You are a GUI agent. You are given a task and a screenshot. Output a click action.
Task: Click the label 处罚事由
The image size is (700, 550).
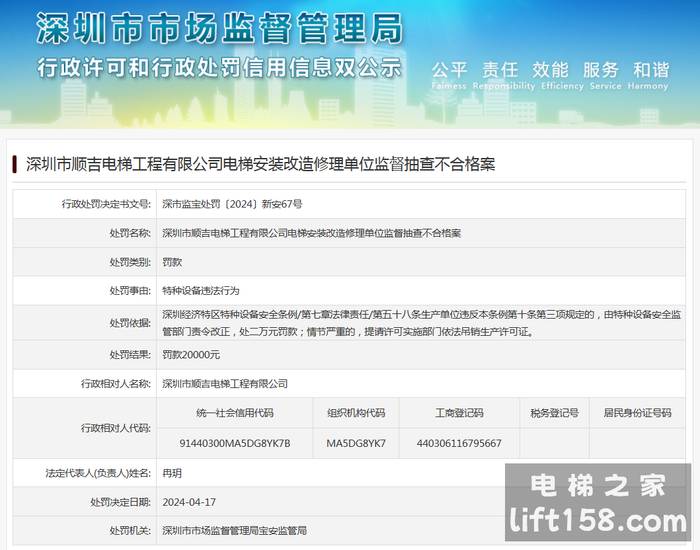[130, 291]
